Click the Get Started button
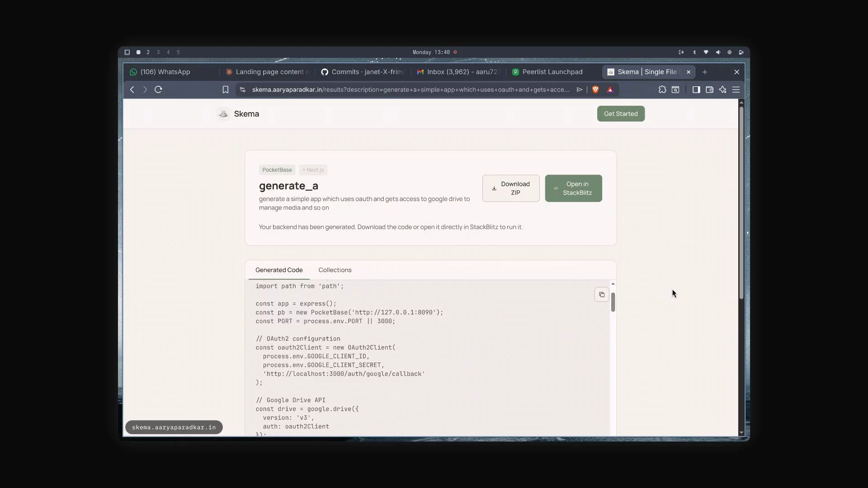Viewport: 868px width, 488px height. tap(621, 114)
